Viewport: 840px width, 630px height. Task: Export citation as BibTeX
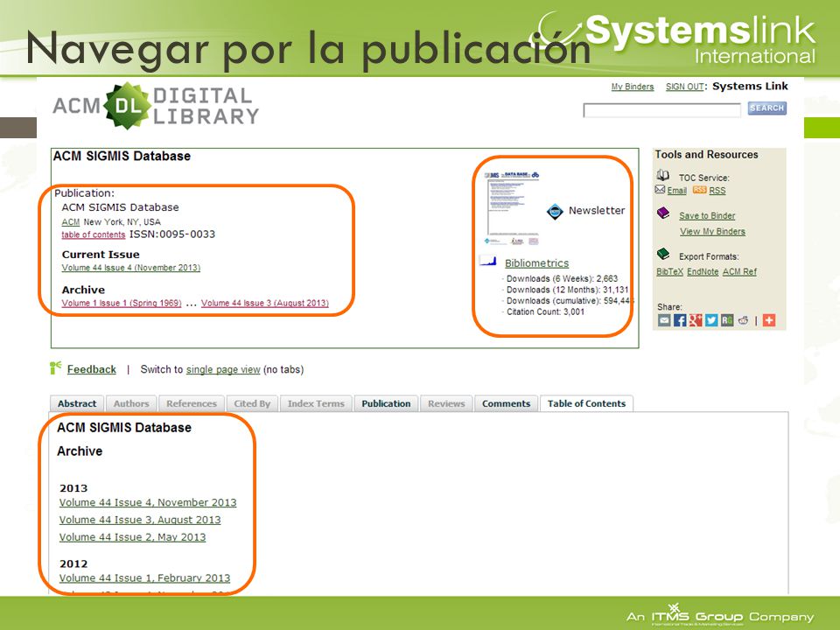coord(669,271)
